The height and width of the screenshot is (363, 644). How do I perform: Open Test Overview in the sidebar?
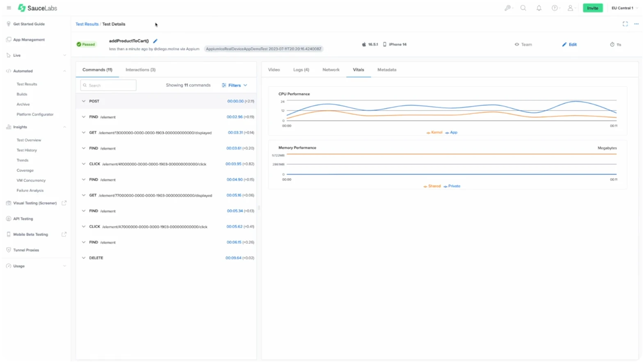tap(29, 140)
